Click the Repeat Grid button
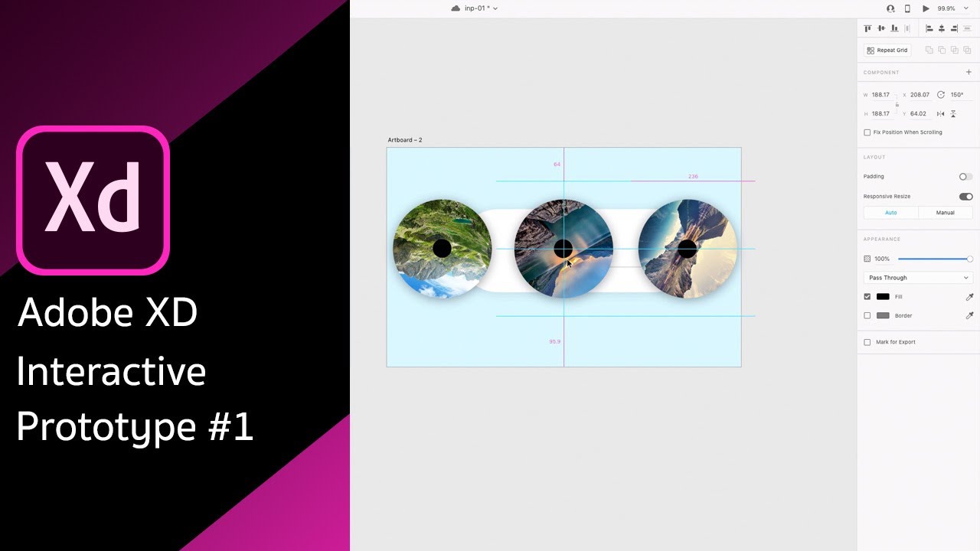 point(887,50)
